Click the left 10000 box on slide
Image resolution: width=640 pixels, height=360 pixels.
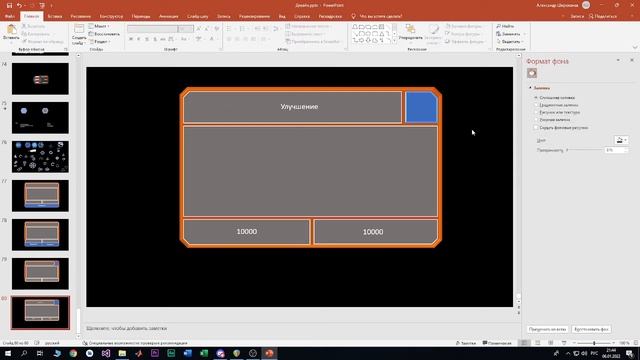[247, 232]
